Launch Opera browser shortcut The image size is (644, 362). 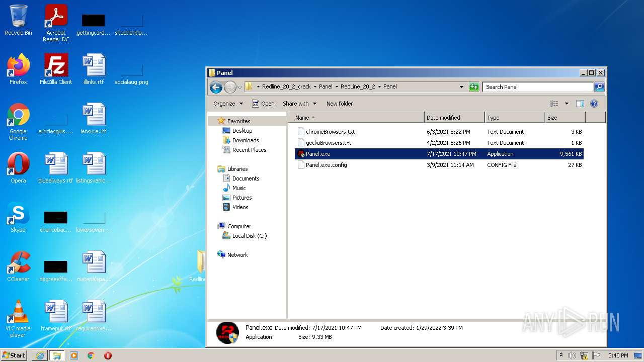pos(18,167)
